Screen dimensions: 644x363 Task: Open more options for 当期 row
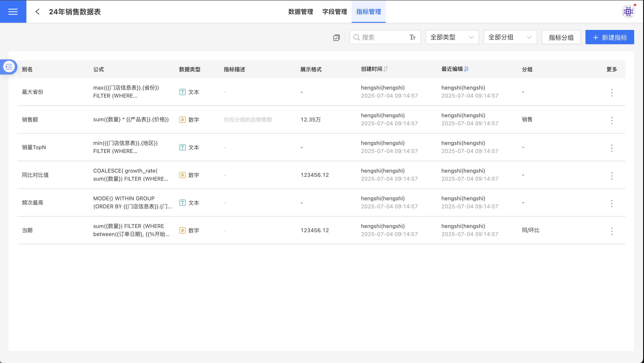(612, 231)
